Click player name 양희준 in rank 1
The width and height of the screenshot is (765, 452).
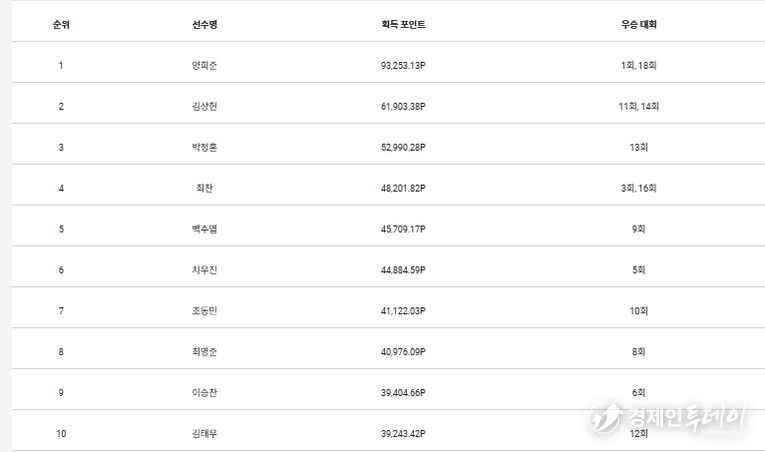click(x=204, y=65)
